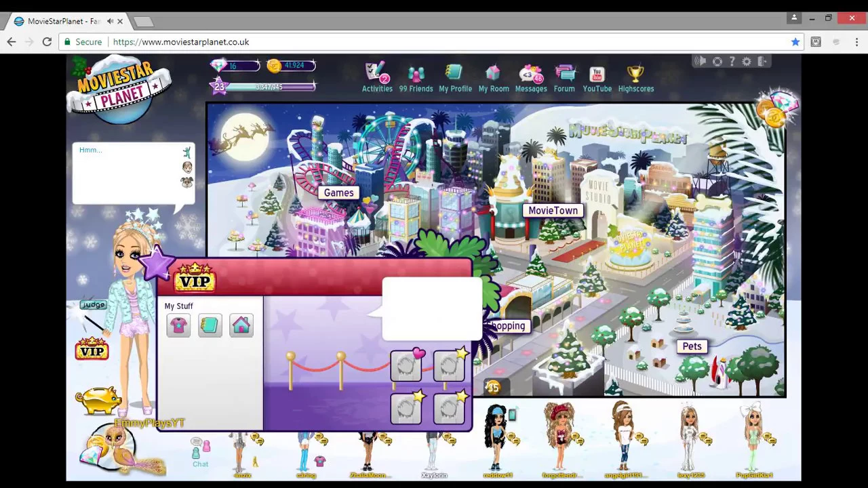Click the bottom-right star item slot
Screen dimensions: 868x488
point(450,408)
